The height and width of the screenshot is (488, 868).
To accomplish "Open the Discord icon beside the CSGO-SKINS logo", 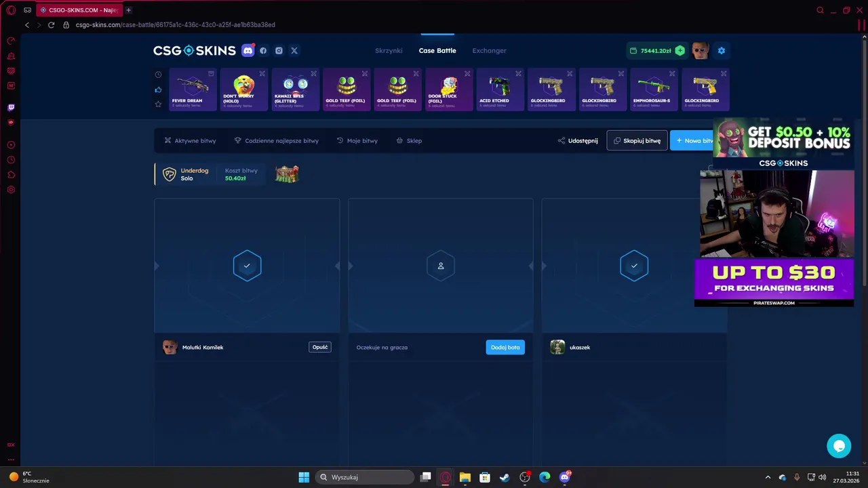I will 248,50.
